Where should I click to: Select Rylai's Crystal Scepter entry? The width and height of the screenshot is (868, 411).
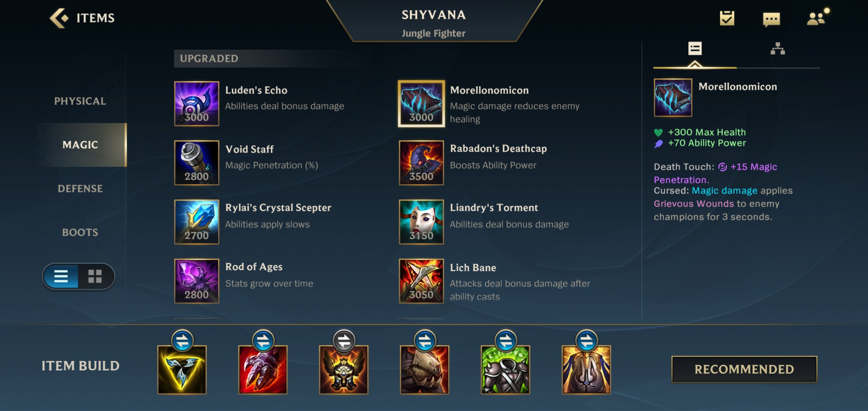[278, 221]
